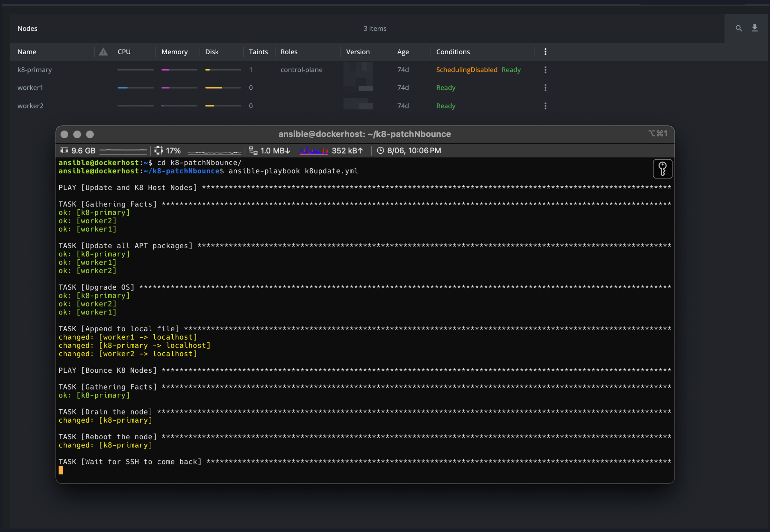Click the changed: [k8-primary -> localhost] line
This screenshot has height=532, width=770.
[x=135, y=345]
